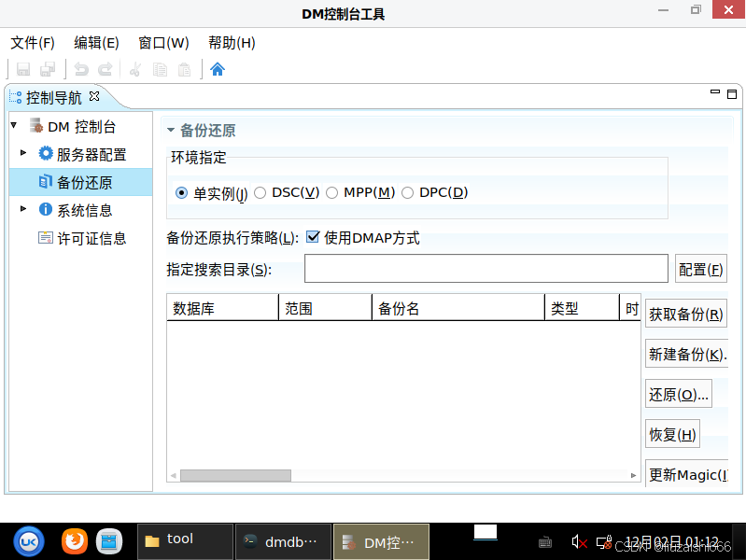The height and width of the screenshot is (560, 746).
Task: Collapse the DM 控制台 tree node
Action: [x=14, y=126]
